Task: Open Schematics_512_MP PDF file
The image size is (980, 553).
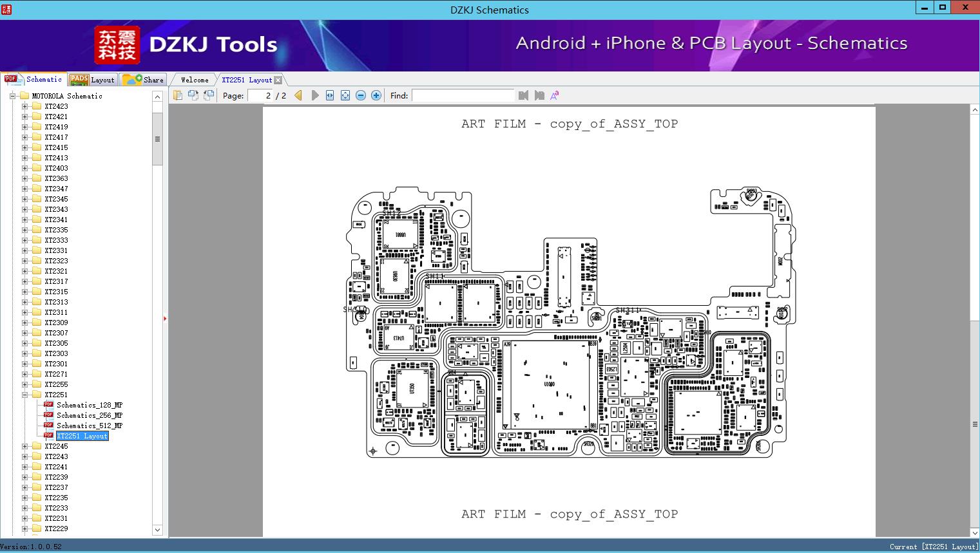Action: coord(90,426)
